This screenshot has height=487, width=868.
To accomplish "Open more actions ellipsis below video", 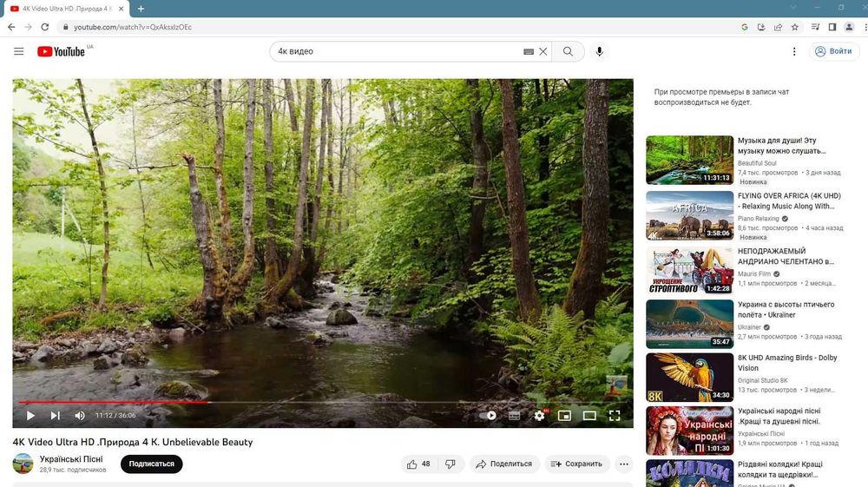I will point(624,464).
